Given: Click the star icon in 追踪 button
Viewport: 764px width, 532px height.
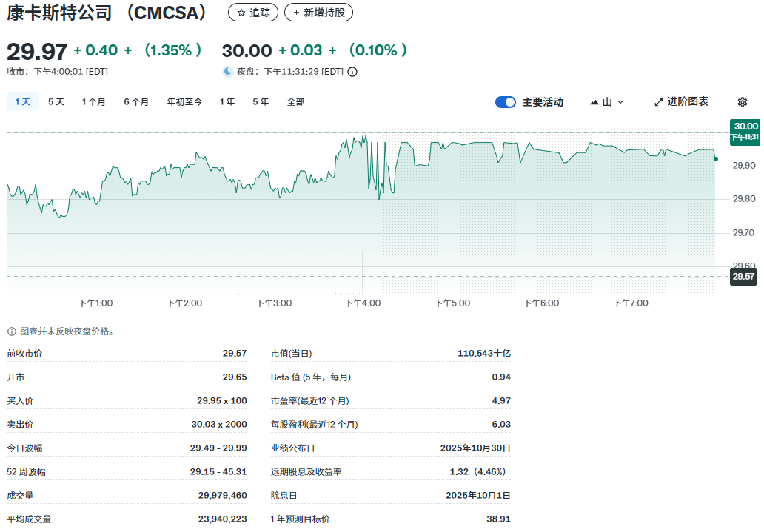Looking at the screenshot, I should (241, 13).
